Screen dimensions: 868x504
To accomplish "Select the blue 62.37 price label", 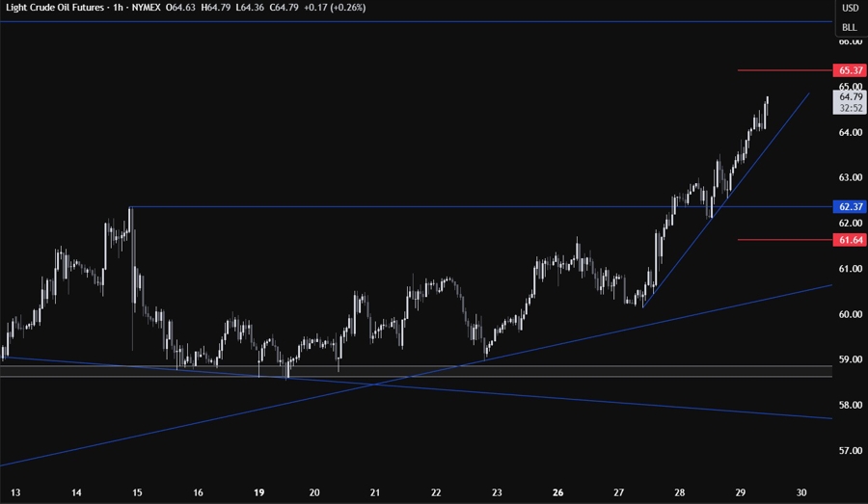I will [850, 206].
